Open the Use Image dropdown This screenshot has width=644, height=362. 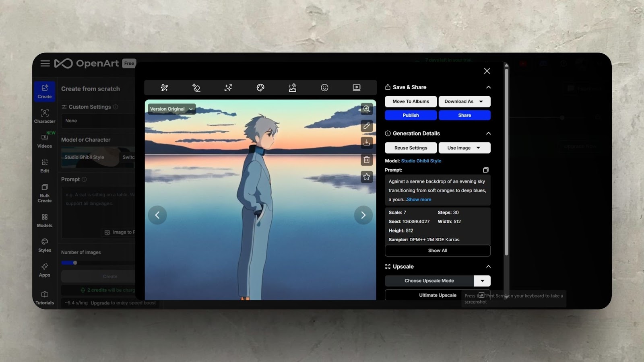(x=464, y=148)
